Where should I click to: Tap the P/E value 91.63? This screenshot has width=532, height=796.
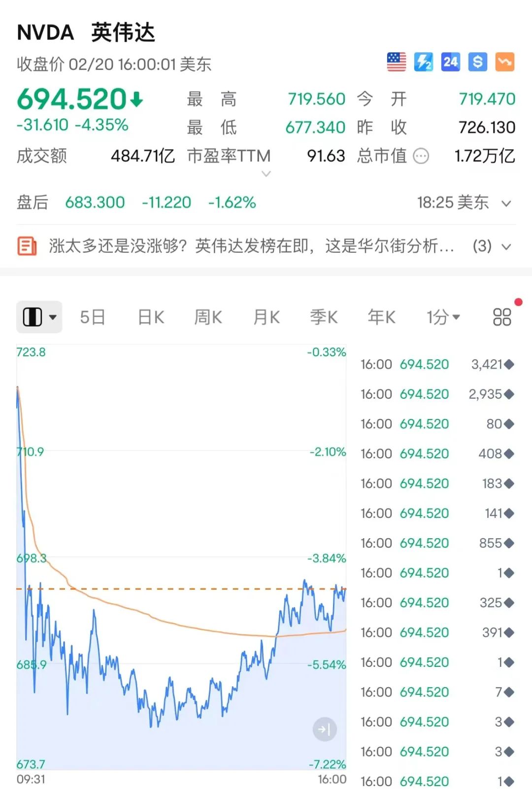[x=326, y=156]
